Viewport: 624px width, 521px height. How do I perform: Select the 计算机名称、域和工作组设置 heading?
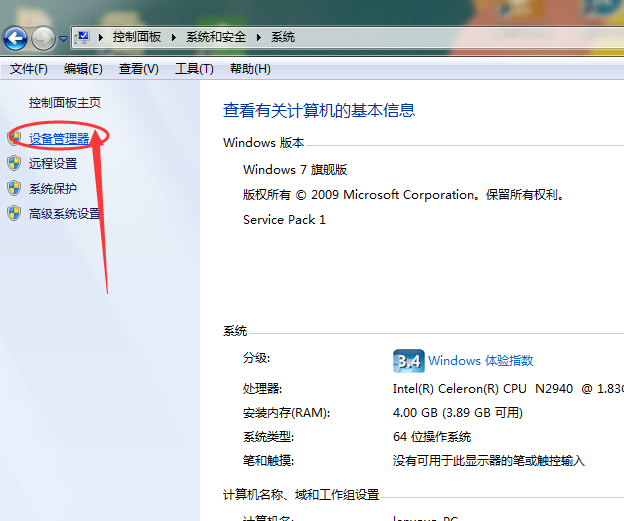pyautogui.click(x=301, y=495)
